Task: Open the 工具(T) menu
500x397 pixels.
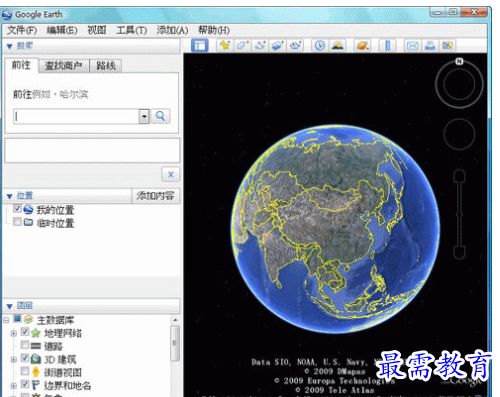Action: pyautogui.click(x=131, y=30)
